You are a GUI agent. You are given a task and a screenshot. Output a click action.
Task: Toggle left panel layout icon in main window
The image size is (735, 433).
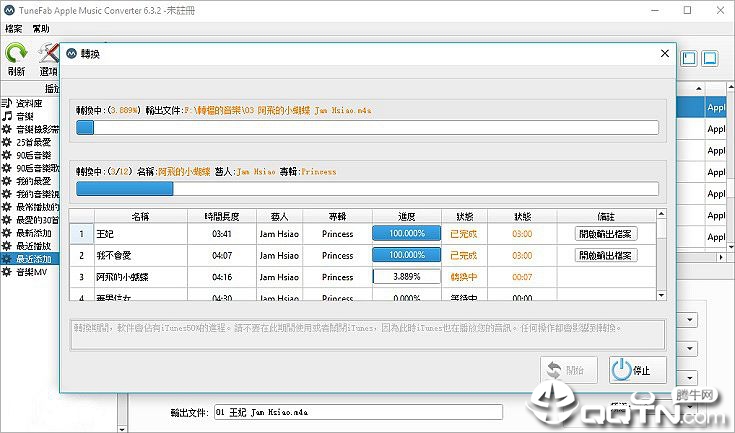tap(689, 59)
